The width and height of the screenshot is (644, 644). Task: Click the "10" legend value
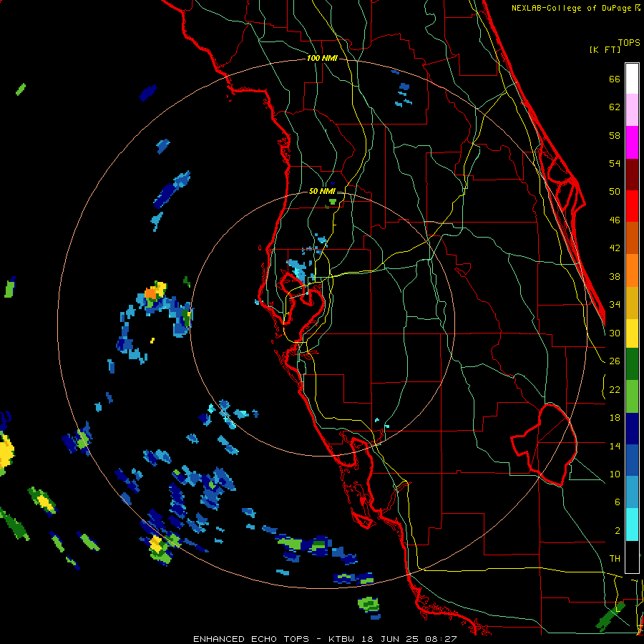pyautogui.click(x=615, y=474)
